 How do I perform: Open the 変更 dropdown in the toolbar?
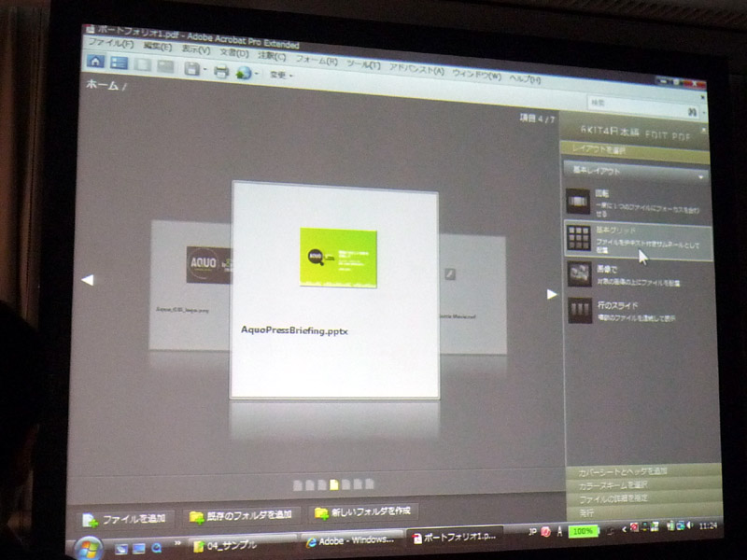pyautogui.click(x=281, y=75)
